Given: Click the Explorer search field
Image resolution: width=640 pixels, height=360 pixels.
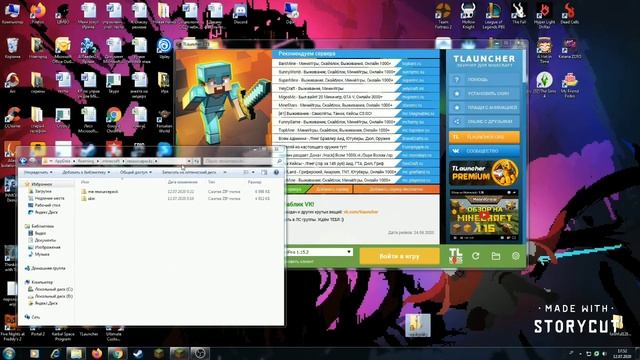Looking at the screenshot, I should coord(243,162).
